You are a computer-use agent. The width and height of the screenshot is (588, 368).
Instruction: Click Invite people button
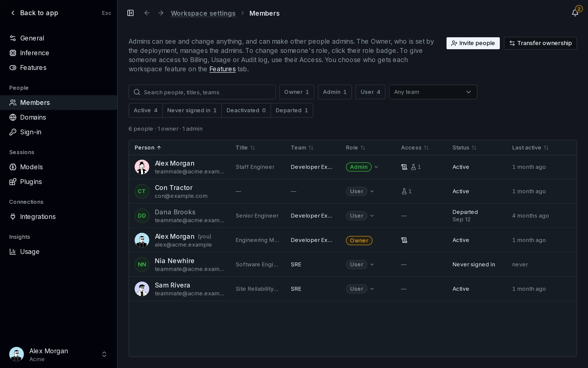tap(473, 43)
